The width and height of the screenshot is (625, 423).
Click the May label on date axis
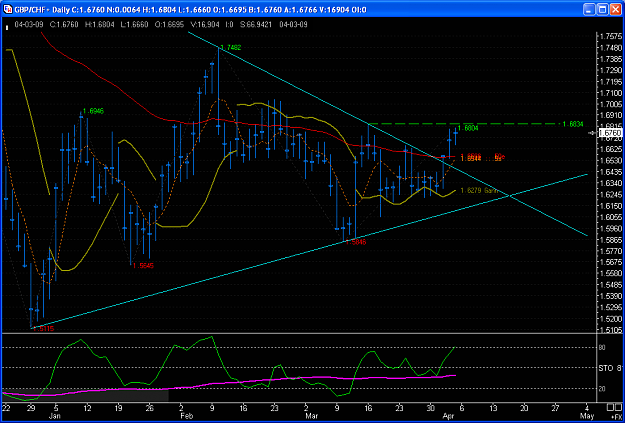coord(586,417)
